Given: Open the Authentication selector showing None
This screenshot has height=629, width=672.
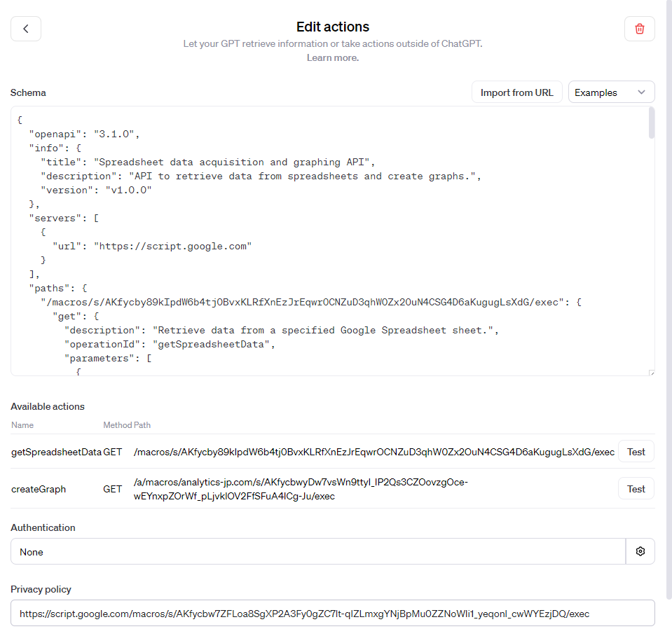Looking at the screenshot, I should coord(317,551).
